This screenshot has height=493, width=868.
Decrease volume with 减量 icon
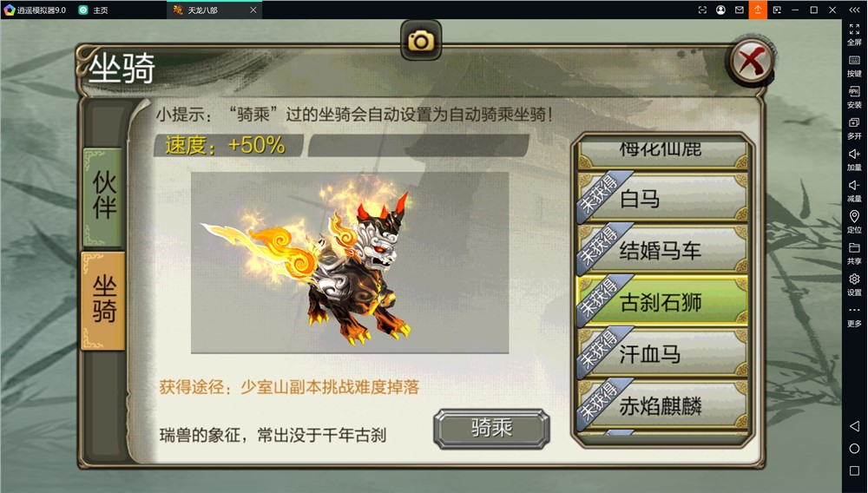click(854, 190)
